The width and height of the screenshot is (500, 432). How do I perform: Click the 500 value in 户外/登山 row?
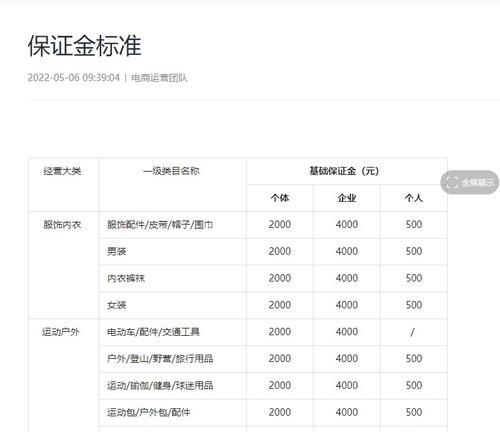click(414, 359)
